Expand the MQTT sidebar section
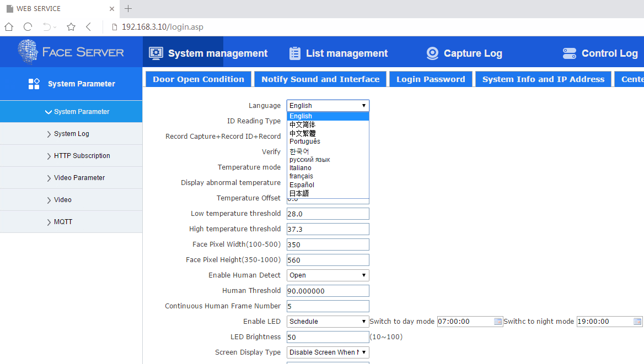The height and width of the screenshot is (364, 644). click(63, 222)
